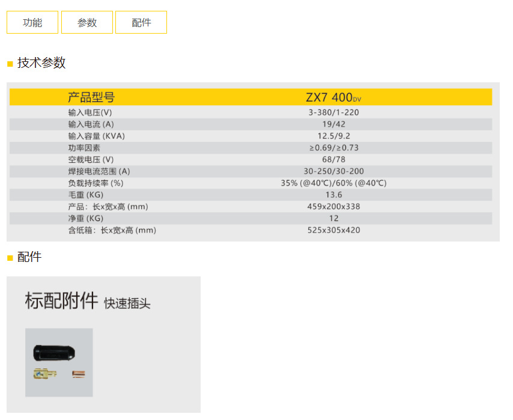This screenshot has height=420, width=513.
Task: Select the value 30-250/30-200
Action: [334, 171]
